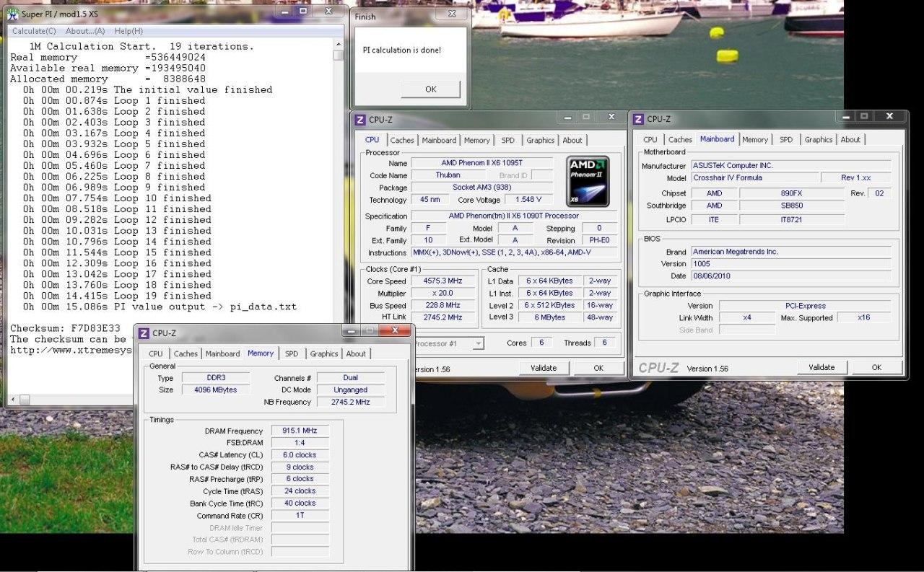
Task: Click the Loop 19 finished line in Super PI
Action: click(x=117, y=296)
